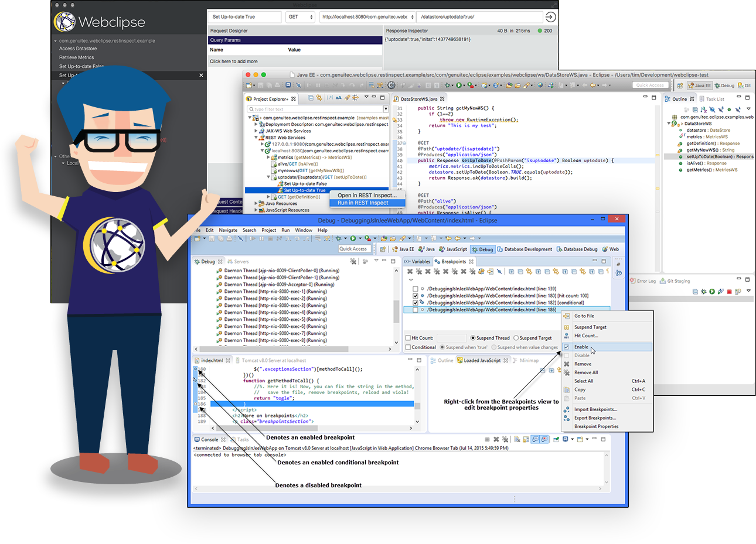Remove selected breakpoints in the Breakpoints view
The height and width of the screenshot is (544, 756).
tap(410, 272)
